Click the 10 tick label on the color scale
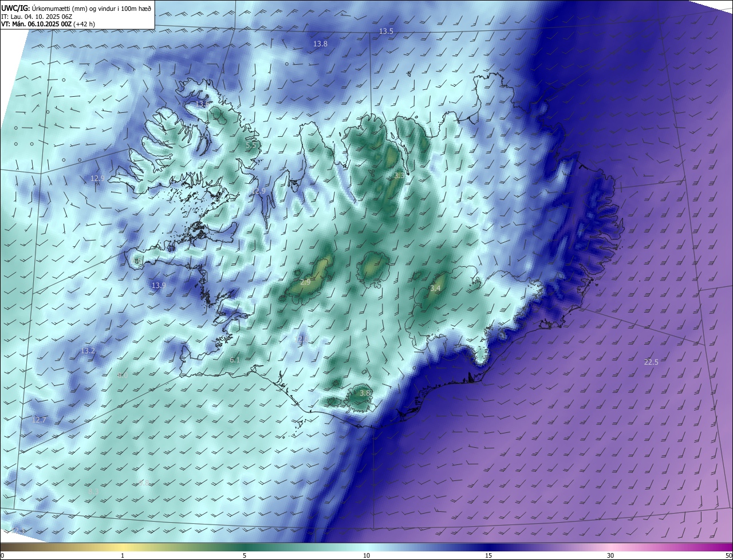The width and height of the screenshot is (733, 560). [x=366, y=555]
